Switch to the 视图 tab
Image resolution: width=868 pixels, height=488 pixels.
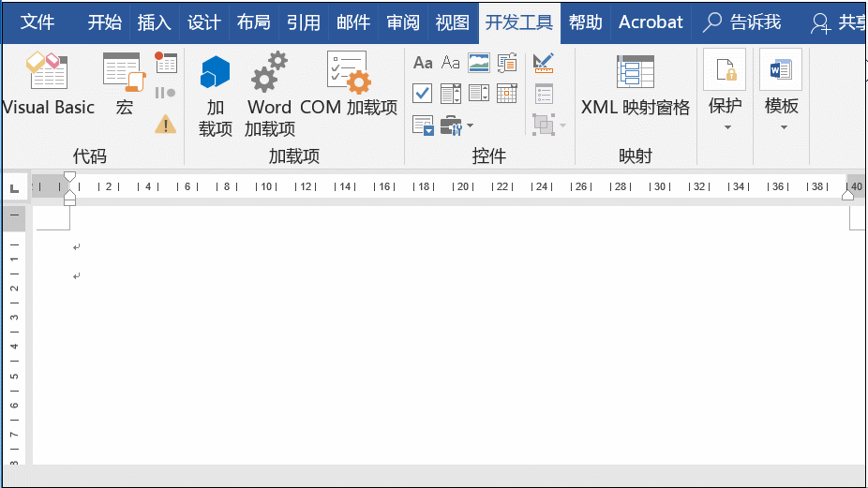pyautogui.click(x=452, y=22)
